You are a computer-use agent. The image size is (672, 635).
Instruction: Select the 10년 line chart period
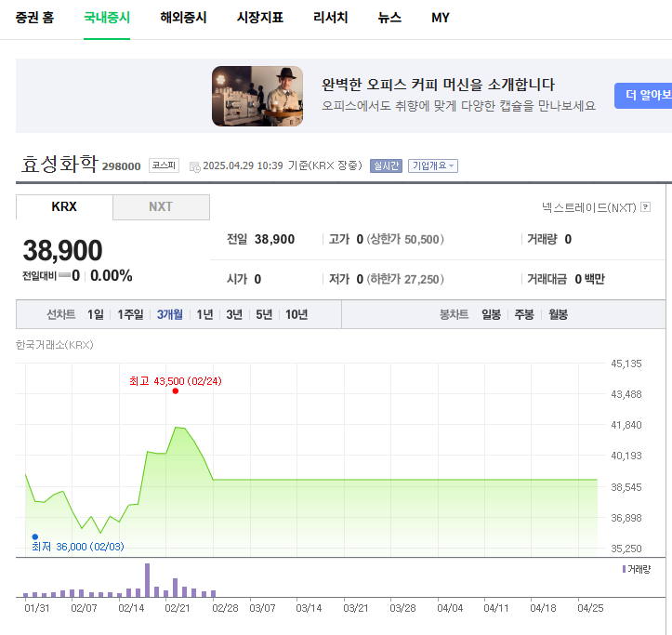click(x=296, y=315)
